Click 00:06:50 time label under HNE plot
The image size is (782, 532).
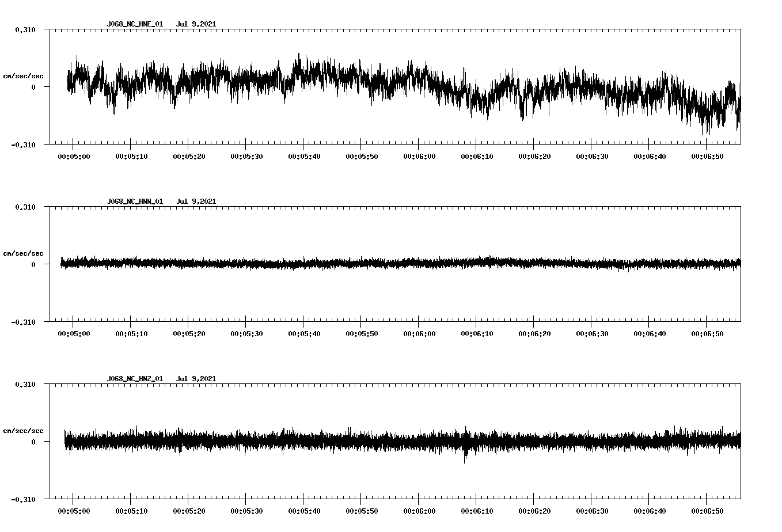pyautogui.click(x=707, y=157)
